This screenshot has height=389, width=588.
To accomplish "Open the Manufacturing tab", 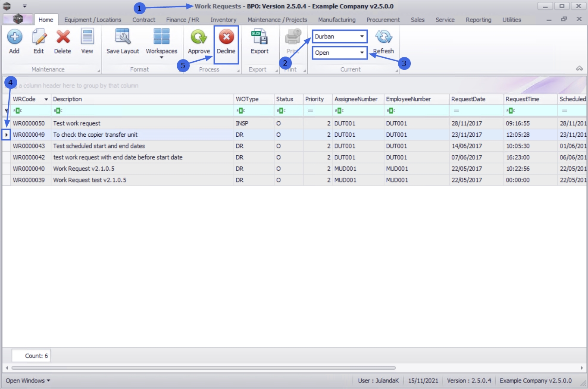I will pos(337,20).
